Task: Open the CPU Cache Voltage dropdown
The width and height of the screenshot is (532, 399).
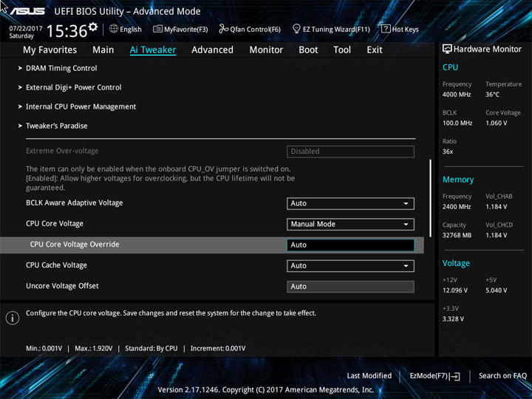Action: (x=350, y=266)
